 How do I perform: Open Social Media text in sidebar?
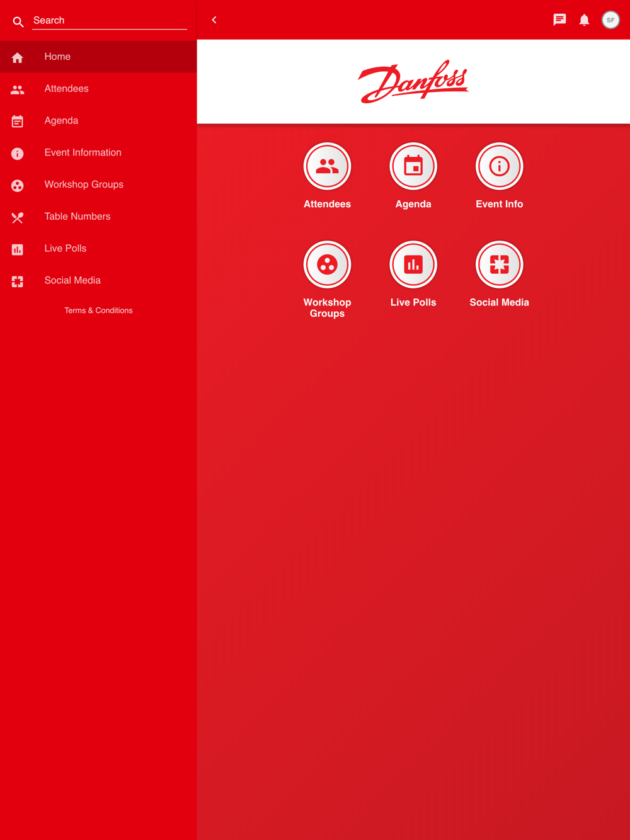coord(72,281)
